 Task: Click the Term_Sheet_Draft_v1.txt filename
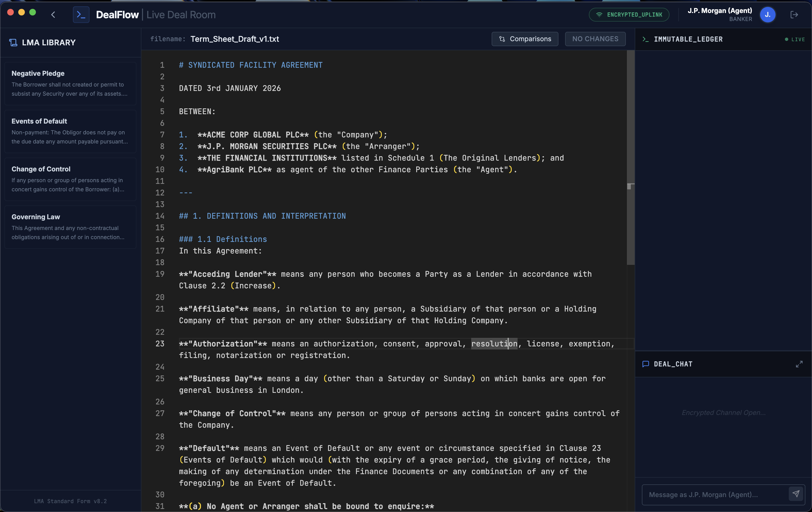[234, 39]
